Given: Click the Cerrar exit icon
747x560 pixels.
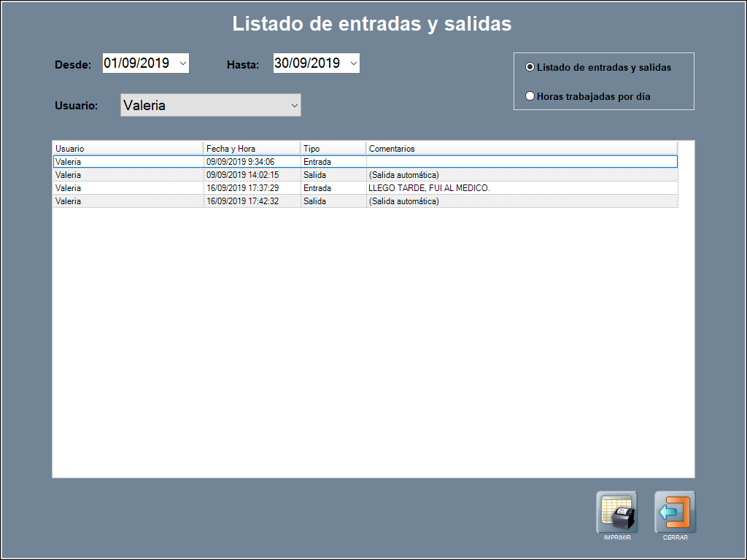Looking at the screenshot, I should [675, 512].
